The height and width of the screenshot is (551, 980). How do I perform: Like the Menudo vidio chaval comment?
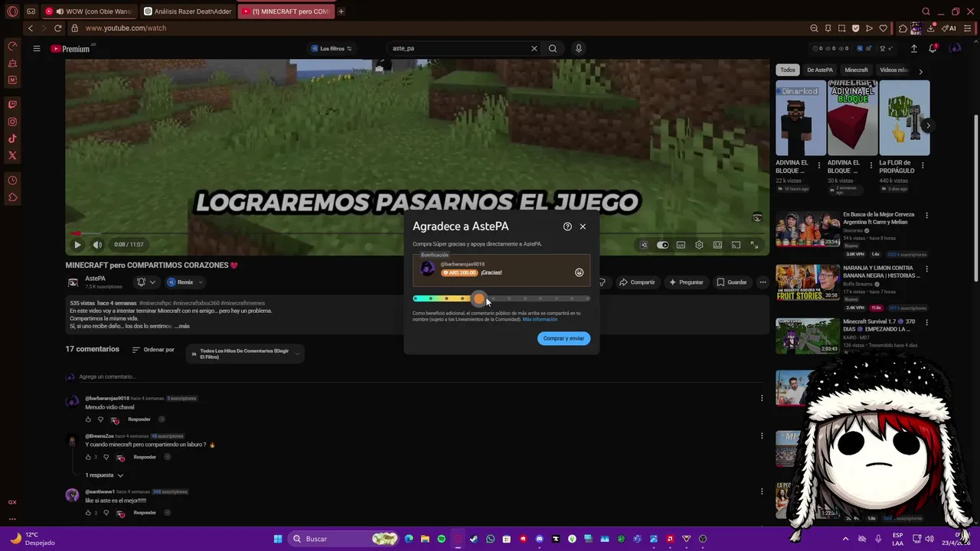click(x=88, y=419)
